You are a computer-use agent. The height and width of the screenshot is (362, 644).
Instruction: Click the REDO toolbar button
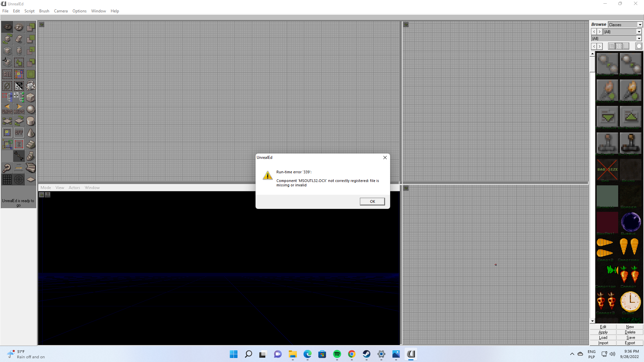[x=19, y=109]
